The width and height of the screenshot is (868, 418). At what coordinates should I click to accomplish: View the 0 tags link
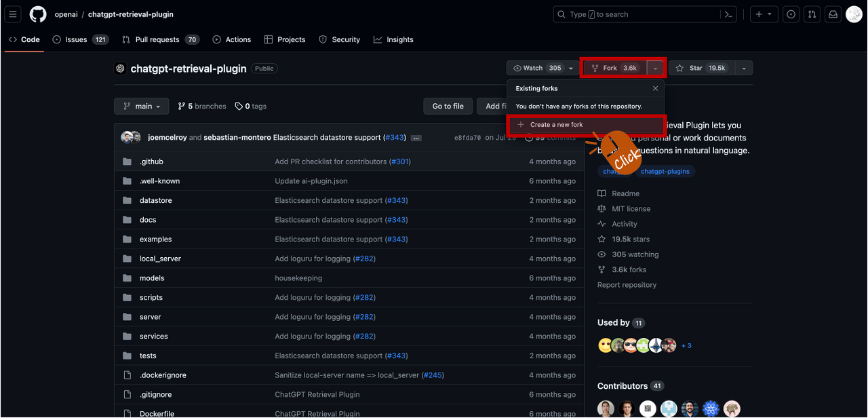pyautogui.click(x=251, y=106)
